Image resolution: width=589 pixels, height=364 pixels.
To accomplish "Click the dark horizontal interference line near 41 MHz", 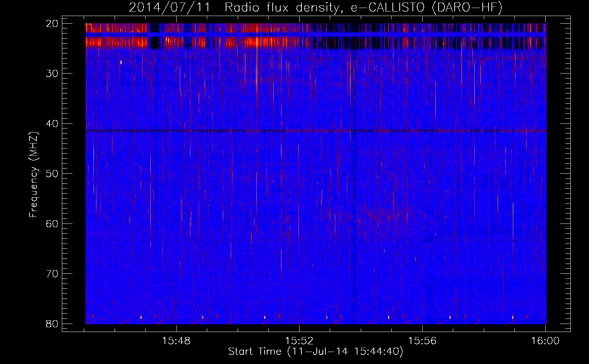I will click(x=316, y=131).
